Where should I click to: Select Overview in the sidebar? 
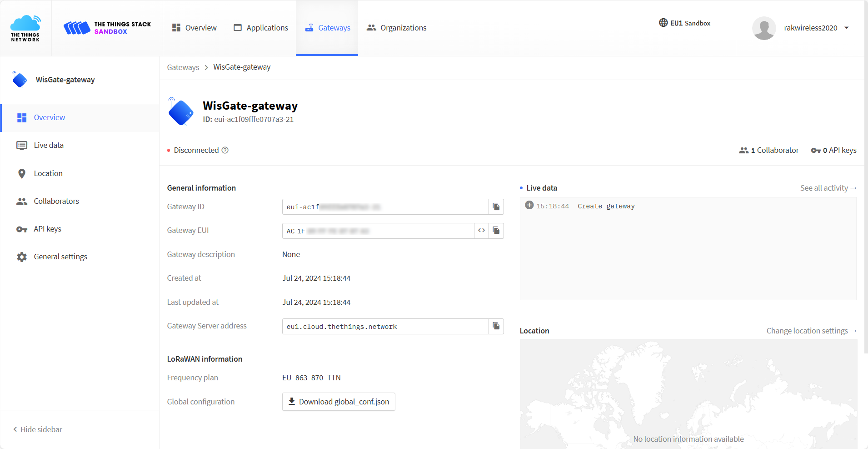(x=80, y=118)
